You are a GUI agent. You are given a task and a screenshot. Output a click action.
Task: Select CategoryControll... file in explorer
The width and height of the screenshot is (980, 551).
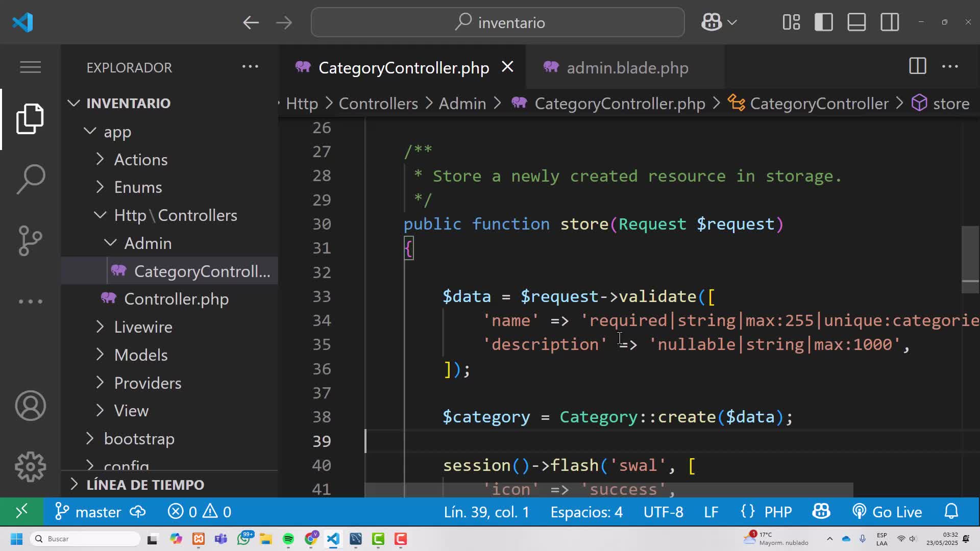pyautogui.click(x=169, y=271)
